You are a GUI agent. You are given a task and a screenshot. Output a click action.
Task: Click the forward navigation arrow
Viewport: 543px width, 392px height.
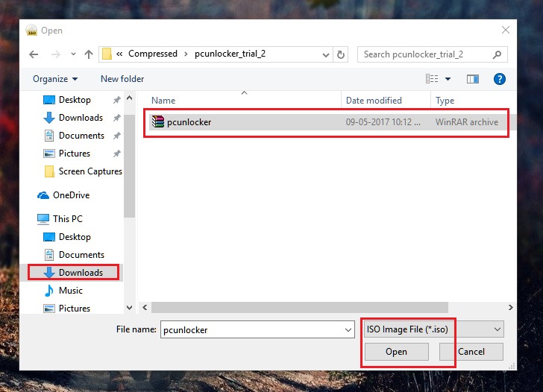click(55, 54)
